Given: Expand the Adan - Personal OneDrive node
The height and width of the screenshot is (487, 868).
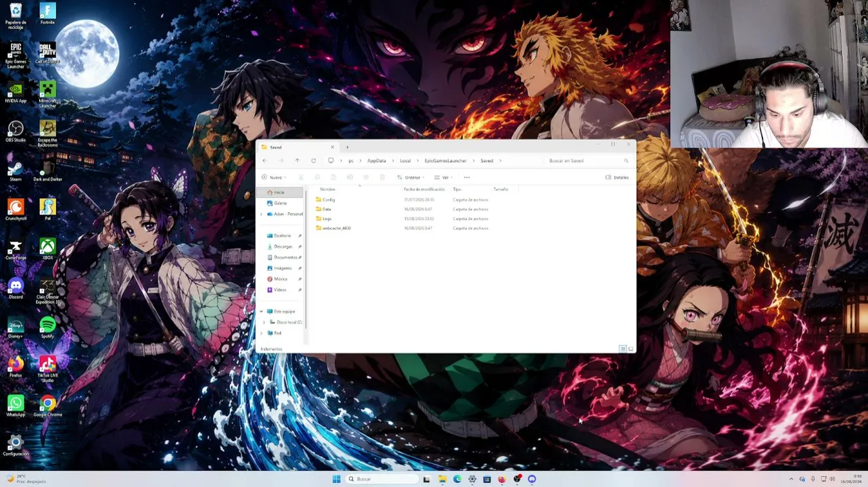Looking at the screenshot, I should [262, 214].
